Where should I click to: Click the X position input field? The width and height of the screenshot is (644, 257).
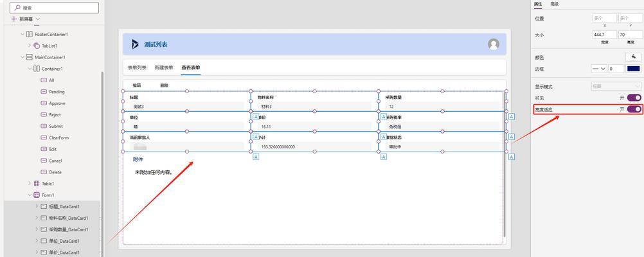(605, 18)
